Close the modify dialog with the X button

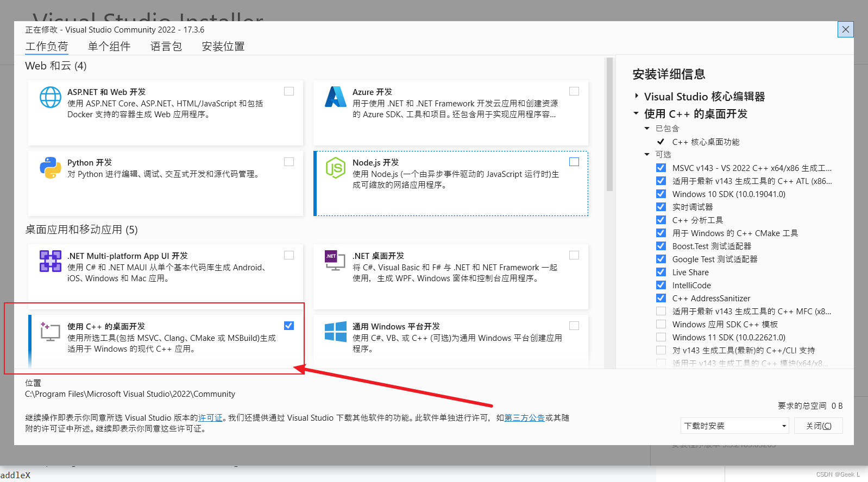(x=845, y=29)
